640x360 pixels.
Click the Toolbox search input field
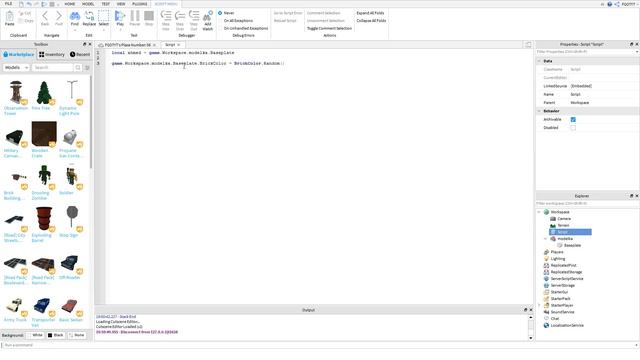(53, 67)
